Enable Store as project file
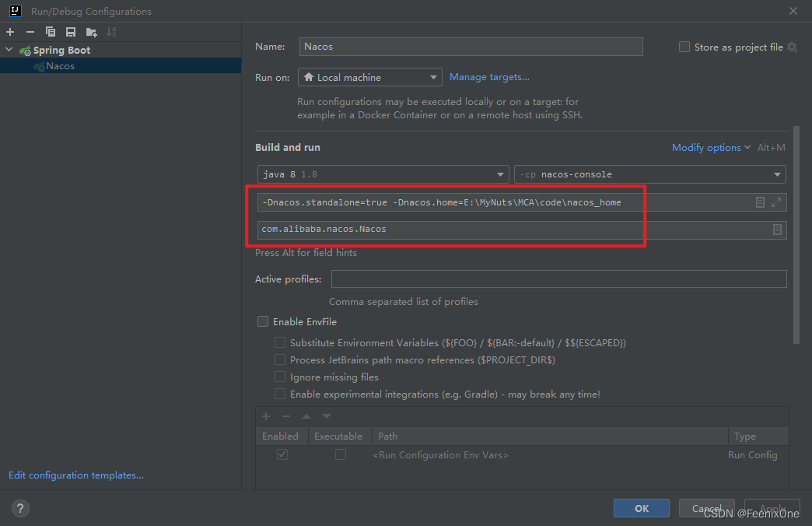The width and height of the screenshot is (812, 526). coord(684,47)
